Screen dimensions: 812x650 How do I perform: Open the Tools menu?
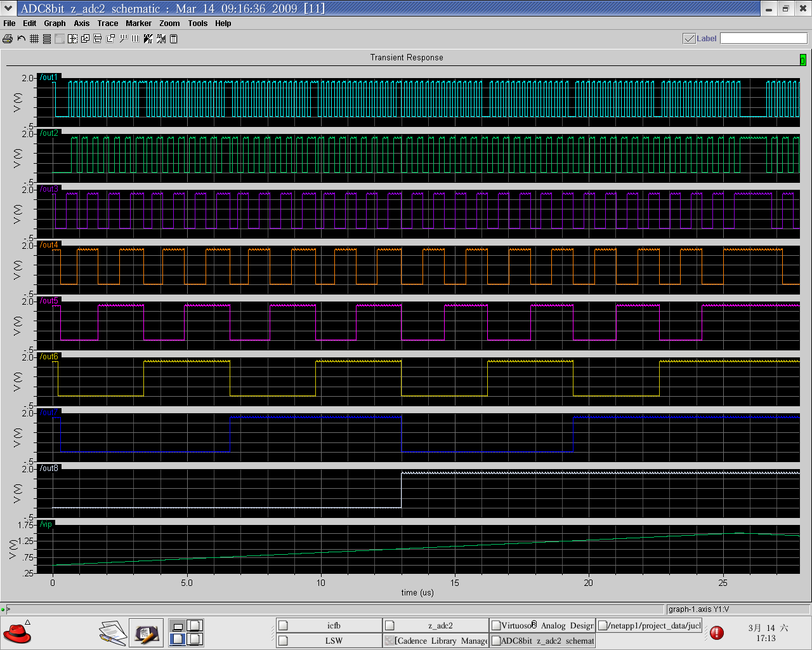198,23
